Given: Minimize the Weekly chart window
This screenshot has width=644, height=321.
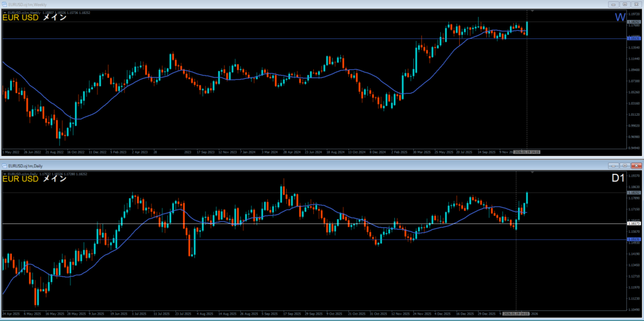Looking at the screenshot, I should (x=614, y=4).
